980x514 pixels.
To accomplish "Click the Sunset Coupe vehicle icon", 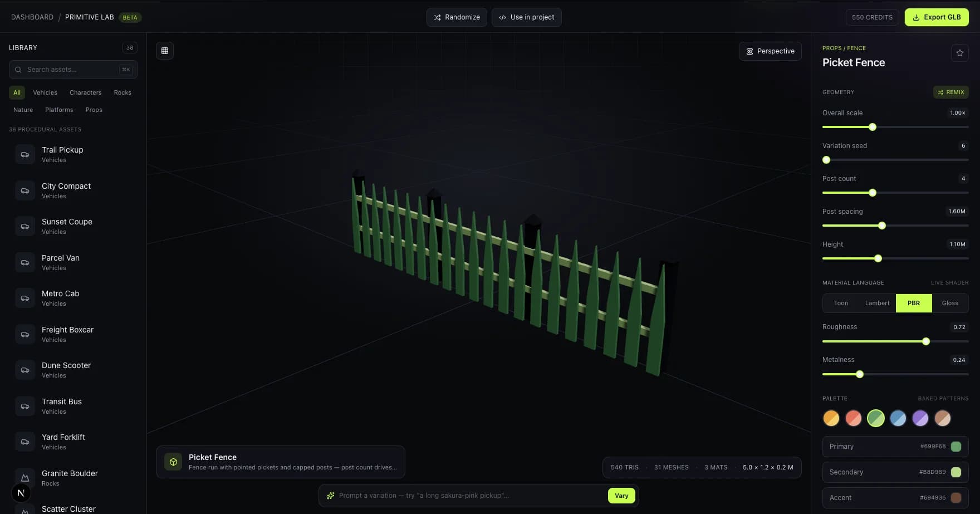I will (x=25, y=226).
